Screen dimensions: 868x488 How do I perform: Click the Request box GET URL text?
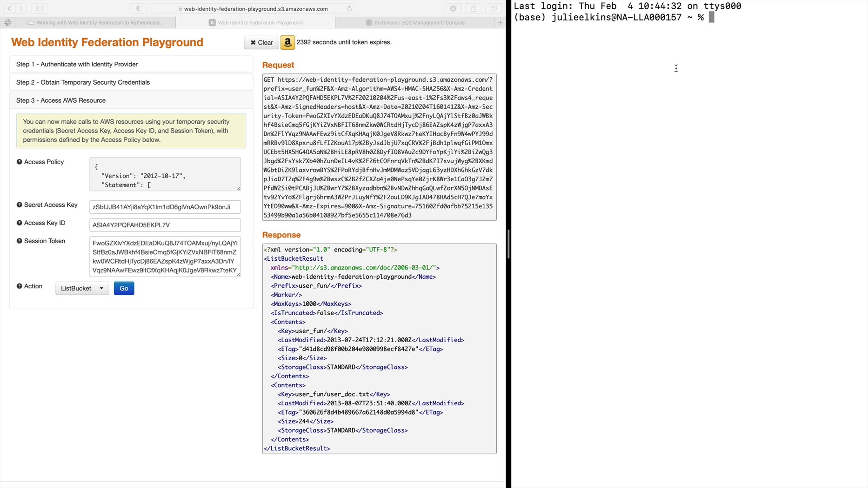(380, 147)
